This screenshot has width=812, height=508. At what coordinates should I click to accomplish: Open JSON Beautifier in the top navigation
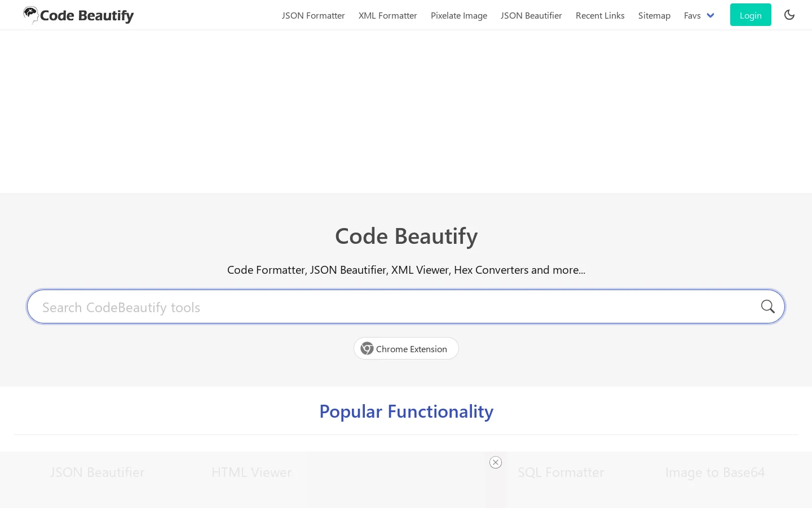(x=531, y=15)
